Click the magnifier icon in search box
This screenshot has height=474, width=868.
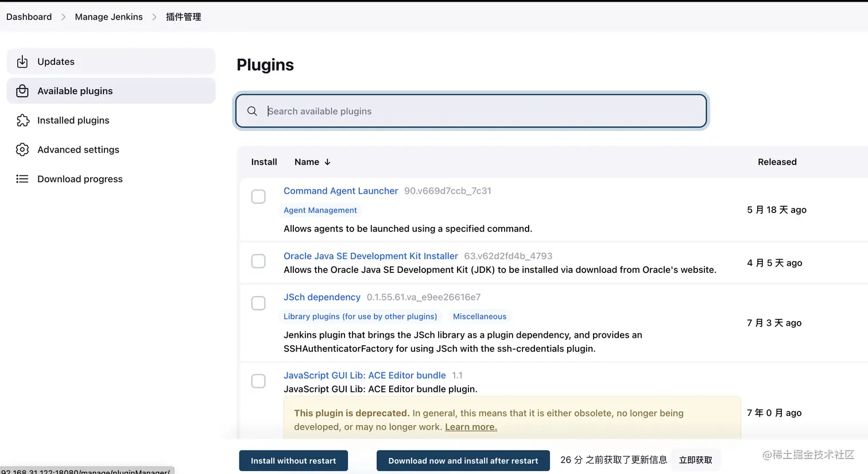[x=252, y=111]
